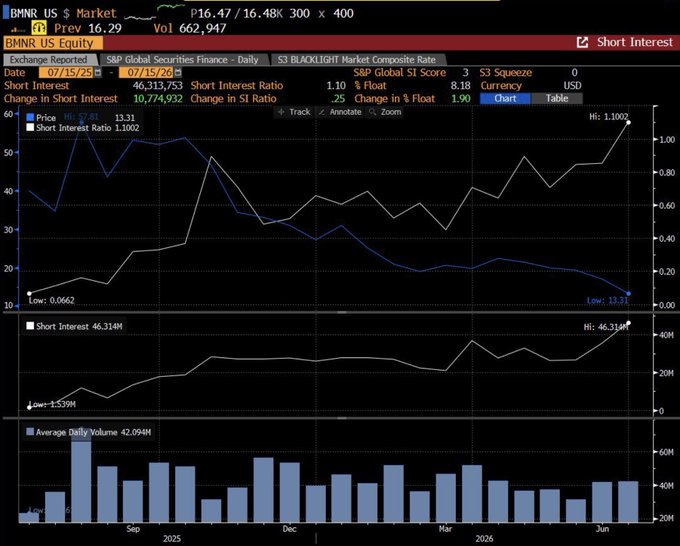Screen dimensions: 680x546
Task: Click the S3 Squeeze label
Action: [506, 73]
